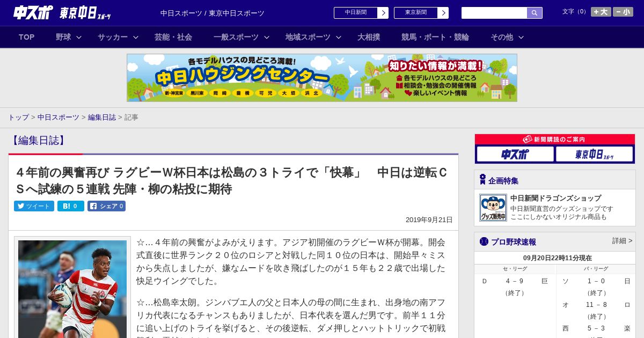Follow the 編集日誌 breadcrumb link

[x=102, y=117]
